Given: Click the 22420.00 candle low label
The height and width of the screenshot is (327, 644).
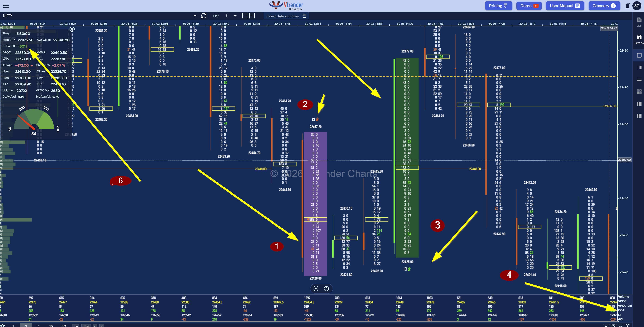Looking at the screenshot, I should click(315, 278).
